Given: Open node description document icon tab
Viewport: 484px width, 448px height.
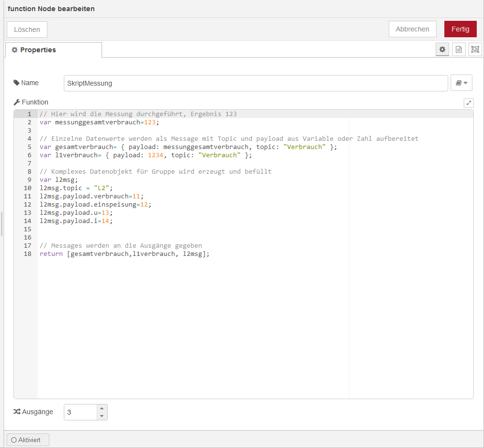Looking at the screenshot, I should tap(459, 49).
